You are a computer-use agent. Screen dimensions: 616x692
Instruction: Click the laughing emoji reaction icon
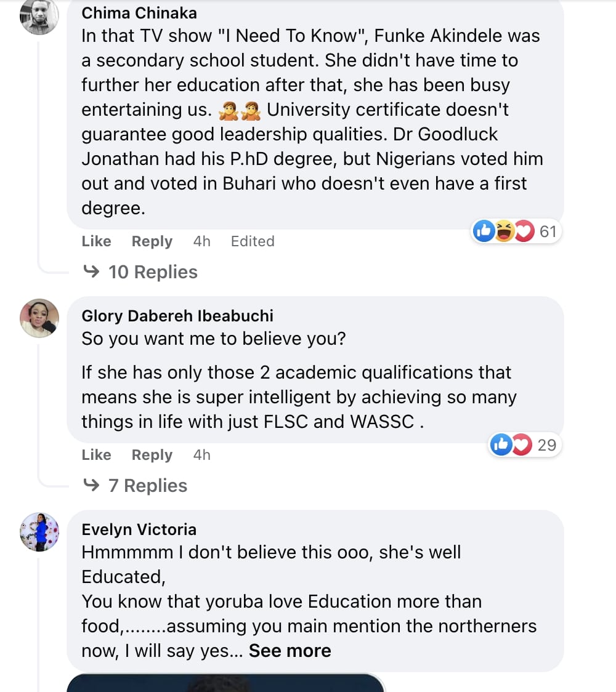tap(505, 231)
